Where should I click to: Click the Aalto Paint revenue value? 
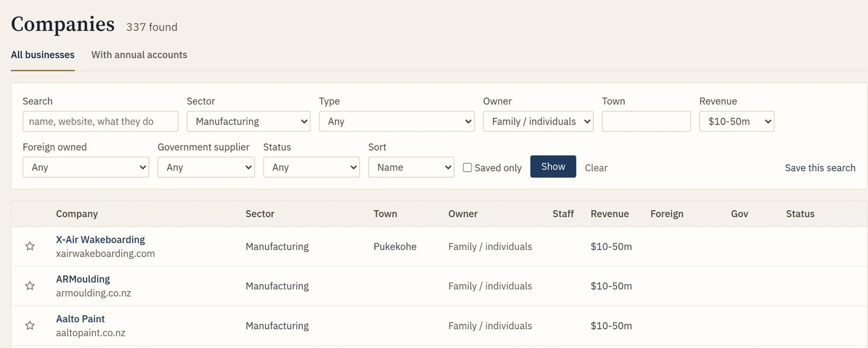click(x=611, y=326)
